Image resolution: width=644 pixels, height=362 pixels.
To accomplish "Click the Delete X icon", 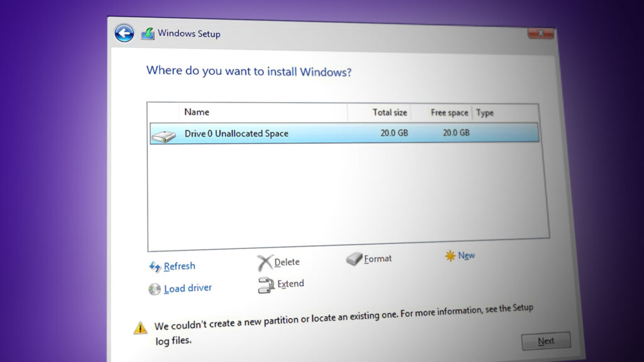I will click(x=265, y=263).
